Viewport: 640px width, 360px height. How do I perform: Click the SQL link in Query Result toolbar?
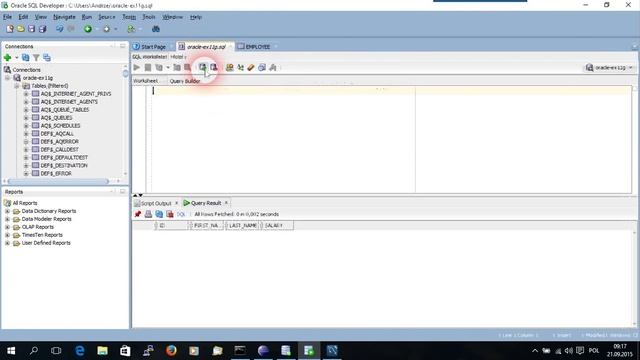(181, 214)
